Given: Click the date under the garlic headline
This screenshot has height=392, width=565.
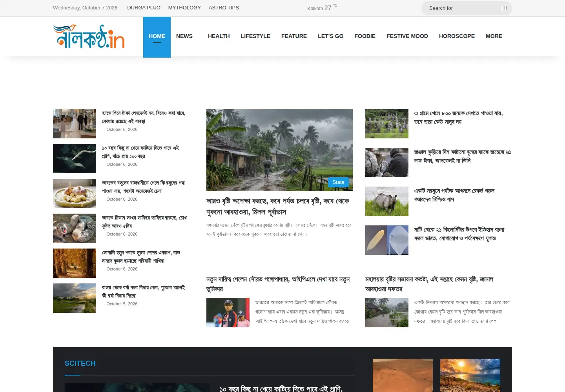Looking at the screenshot, I should (122, 199).
